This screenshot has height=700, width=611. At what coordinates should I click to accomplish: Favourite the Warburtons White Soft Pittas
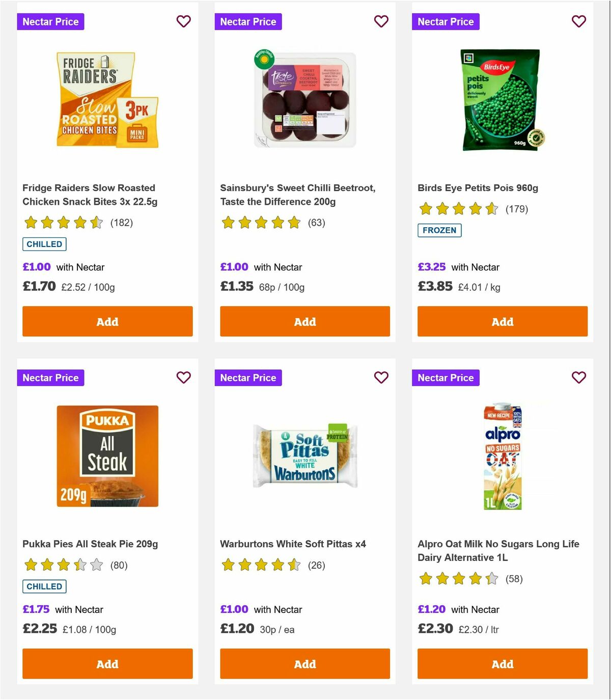[x=381, y=378]
